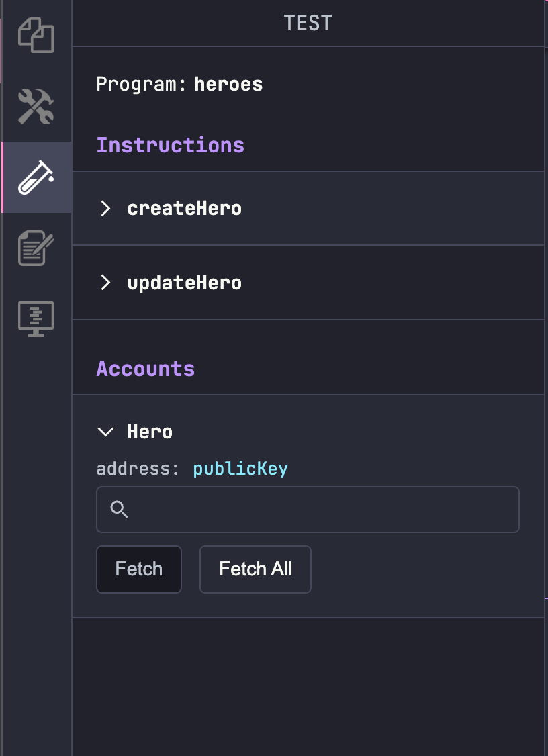The image size is (548, 756).
Task: Collapse the Hero account chevron
Action: point(105,432)
